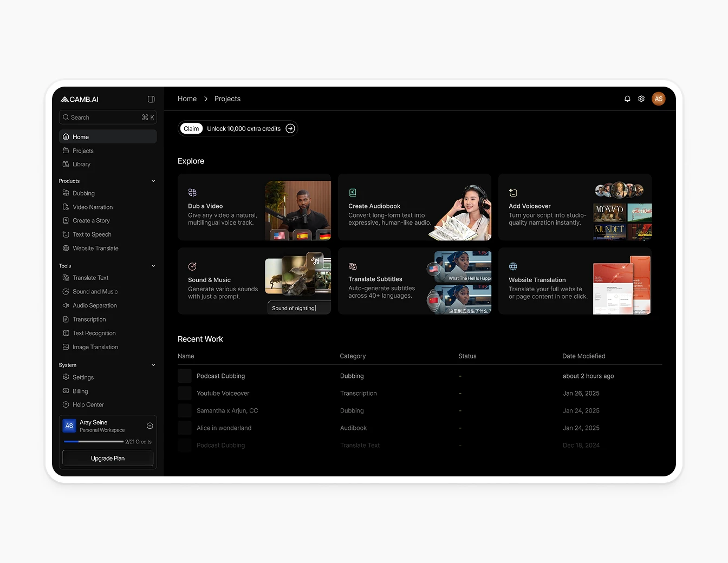This screenshot has height=563, width=728.
Task: Collapse the Products section chevron
Action: click(x=153, y=181)
